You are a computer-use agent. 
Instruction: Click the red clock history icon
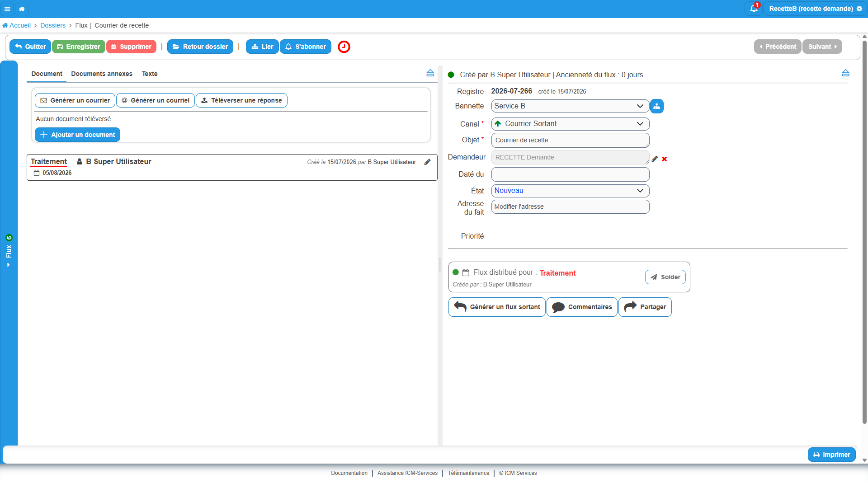(x=344, y=47)
